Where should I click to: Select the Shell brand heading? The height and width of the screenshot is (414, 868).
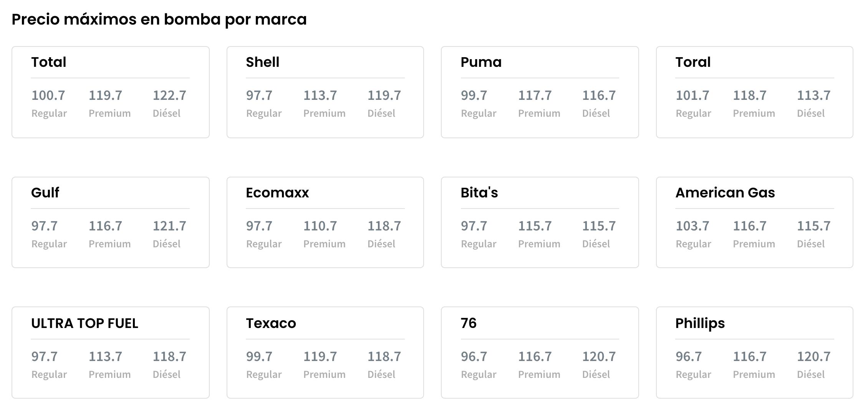(x=263, y=62)
